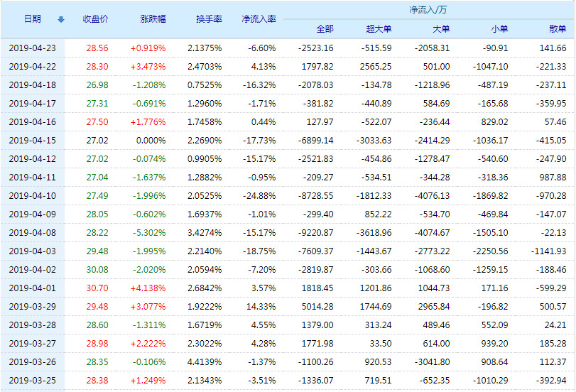This screenshot has width=576, height=392.
Task: Select the date cell 2019-04-01
Action: click(33, 288)
